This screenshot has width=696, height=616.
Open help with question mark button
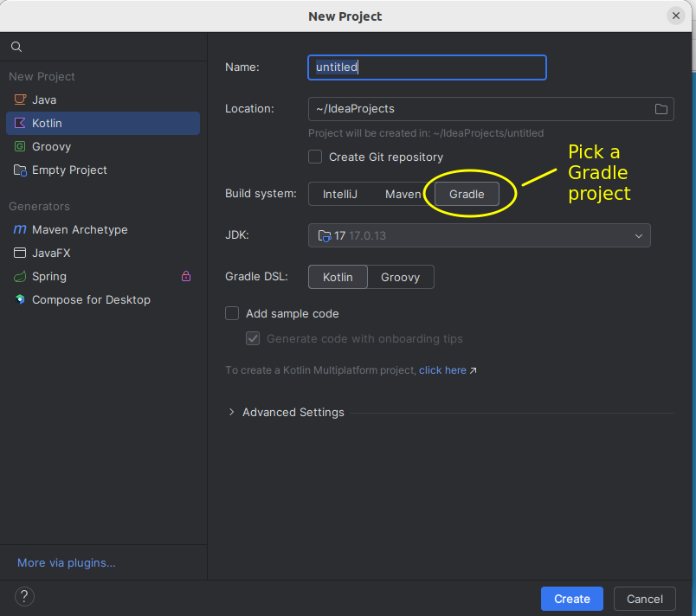point(24,597)
